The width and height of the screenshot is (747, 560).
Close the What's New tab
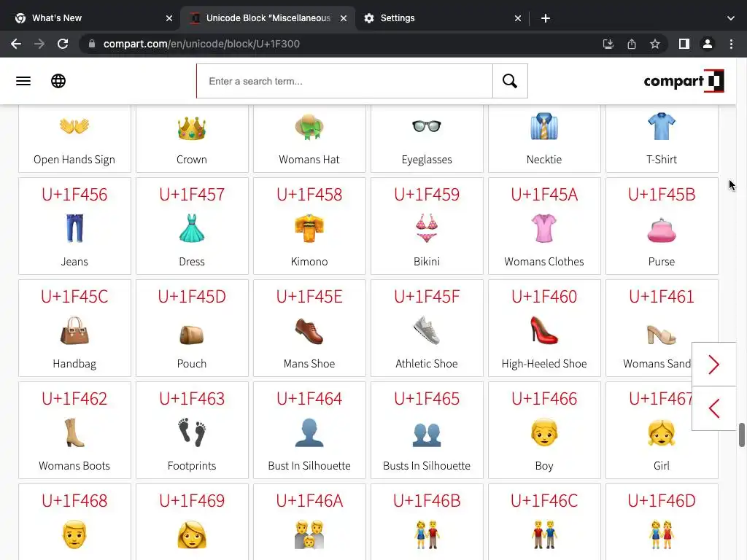(169, 18)
